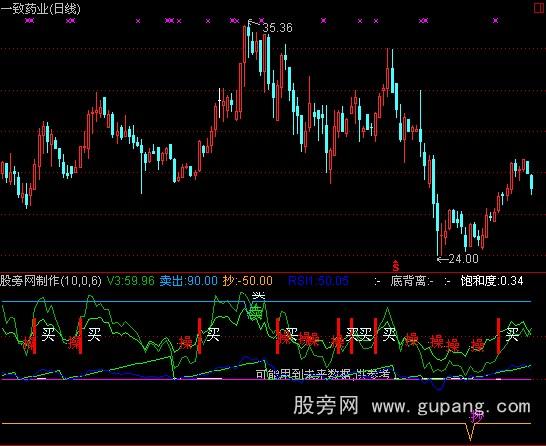This screenshot has width=546, height=446.
Task: Select the 卖出:90.00 indicator value
Action: 189,281
